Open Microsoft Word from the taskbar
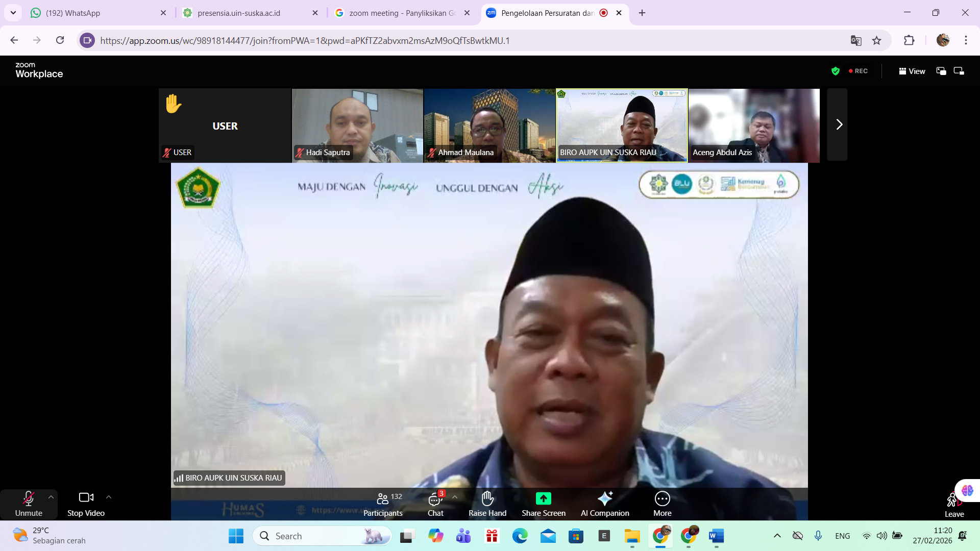The width and height of the screenshot is (980, 551). point(716,536)
